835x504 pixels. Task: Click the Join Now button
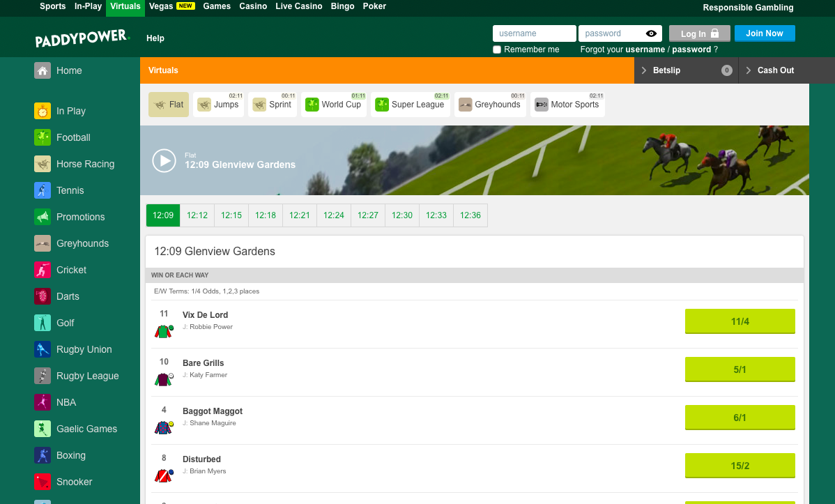pos(765,33)
